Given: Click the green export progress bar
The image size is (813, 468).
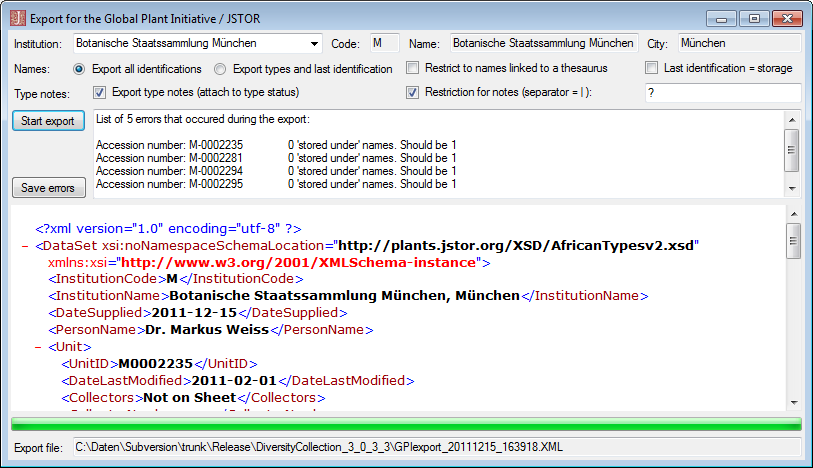Looking at the screenshot, I should (x=406, y=424).
